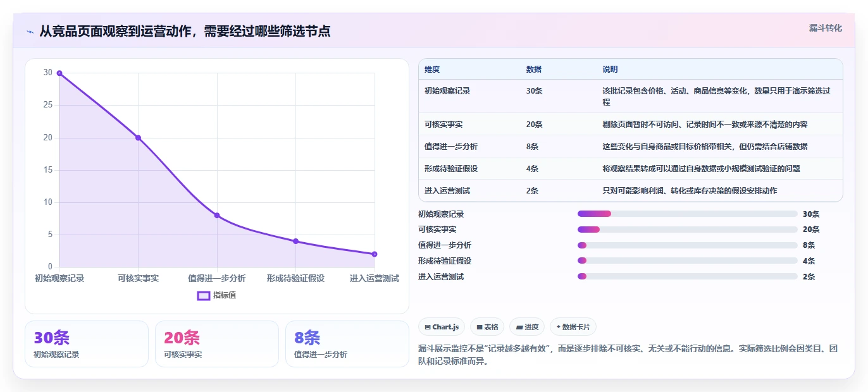Screen dimensions: 868x392
Task: Click the 可核实事实 x-axis label on the chart
Action: click(x=138, y=278)
